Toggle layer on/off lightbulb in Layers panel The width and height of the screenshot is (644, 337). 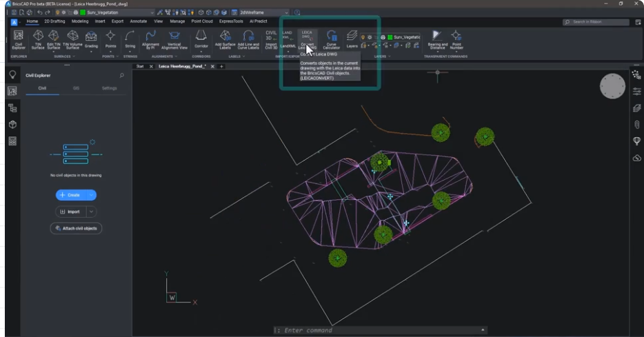[x=363, y=37]
